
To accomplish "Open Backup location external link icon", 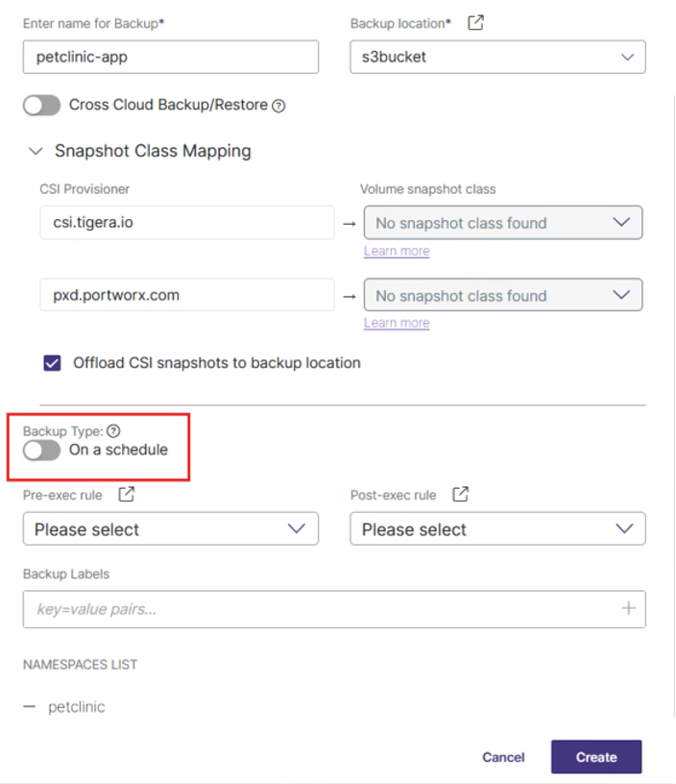I will click(475, 22).
